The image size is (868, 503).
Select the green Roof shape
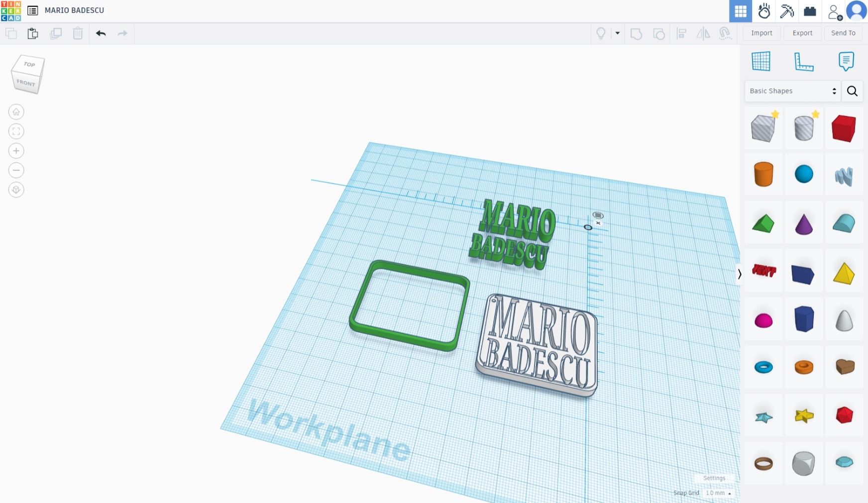coord(763,223)
